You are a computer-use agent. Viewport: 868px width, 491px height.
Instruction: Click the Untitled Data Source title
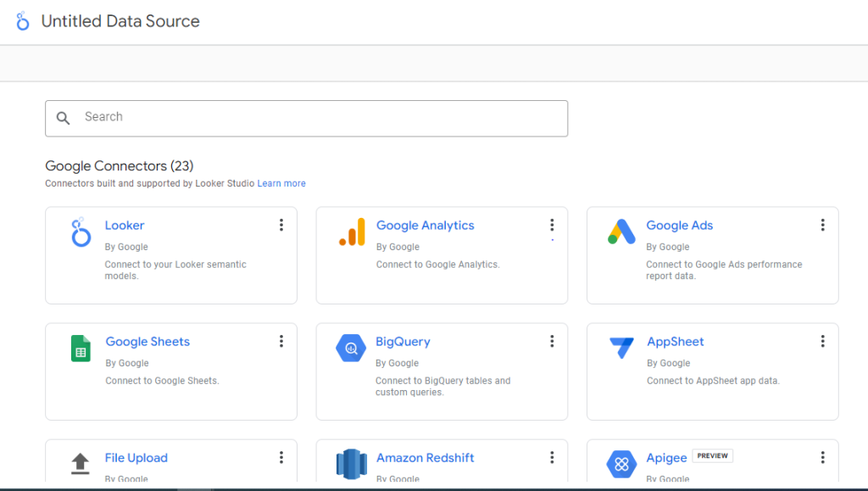120,20
